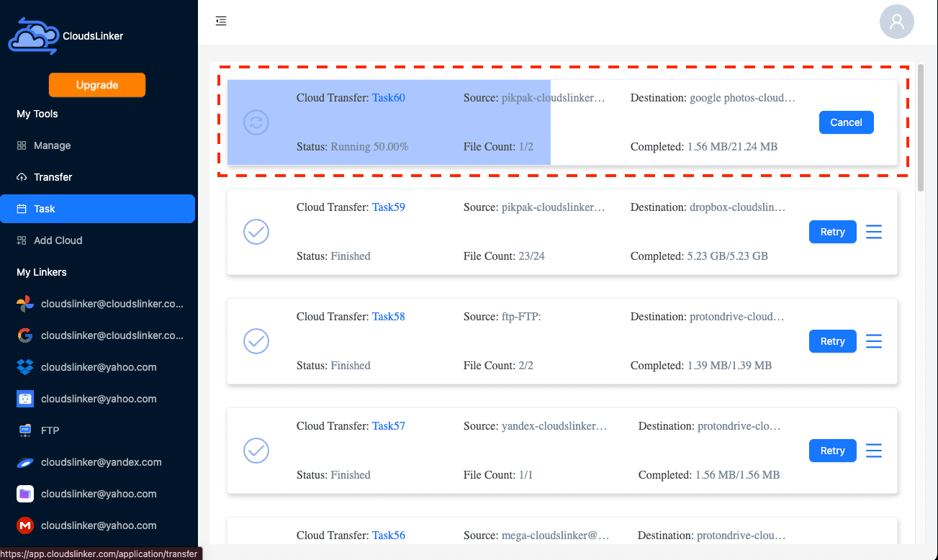Screen dimensions: 938x560
Task: Click the Manage grid icon
Action: [22, 145]
